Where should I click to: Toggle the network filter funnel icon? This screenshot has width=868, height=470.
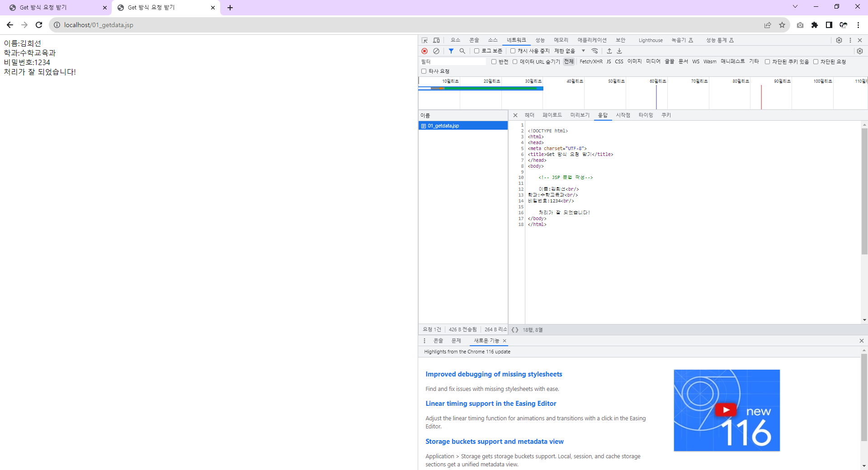(x=451, y=51)
